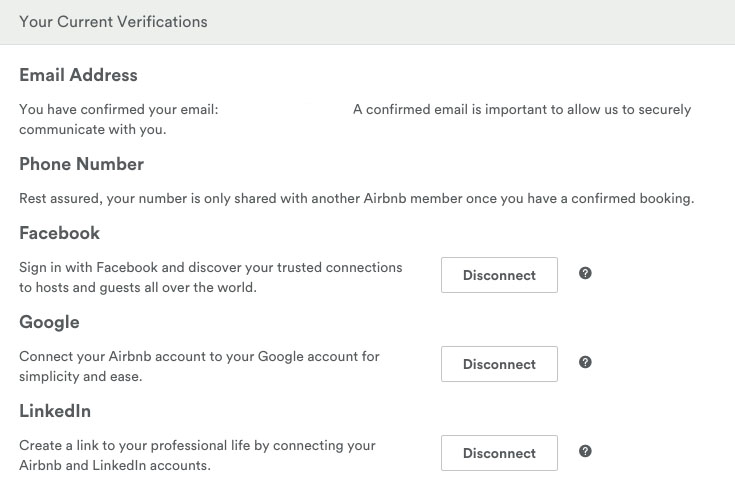Click the 'Create a link to your professional life' text
This screenshot has height=504, width=735.
point(197,445)
